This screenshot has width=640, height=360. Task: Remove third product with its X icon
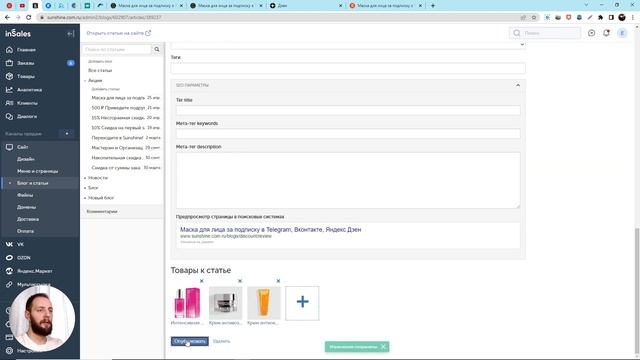tap(278, 281)
